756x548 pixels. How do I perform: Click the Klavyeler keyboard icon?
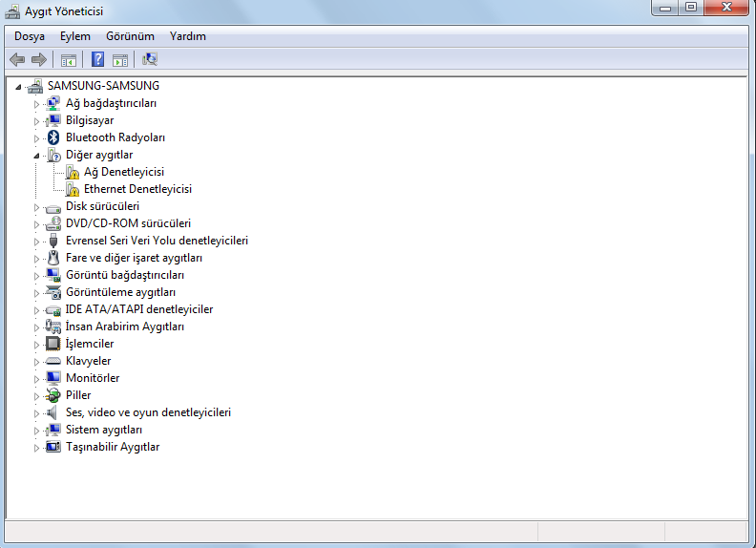(x=53, y=361)
